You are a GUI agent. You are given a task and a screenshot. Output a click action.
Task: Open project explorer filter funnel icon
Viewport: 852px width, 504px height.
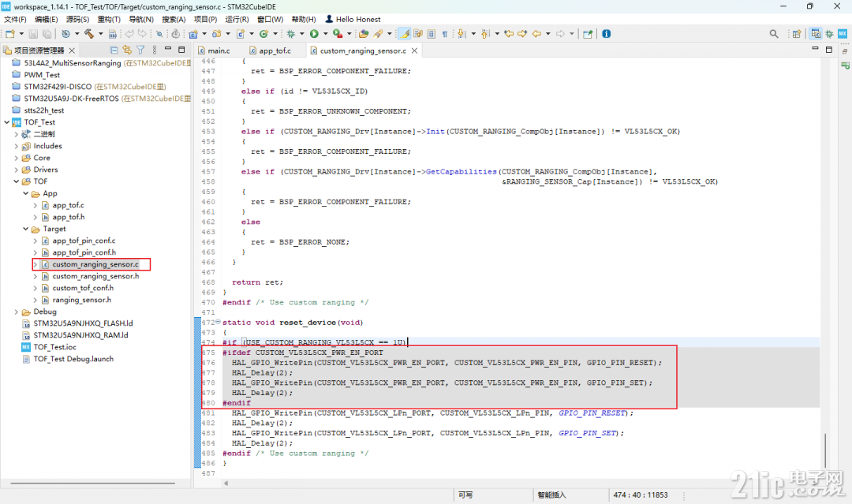coord(140,50)
